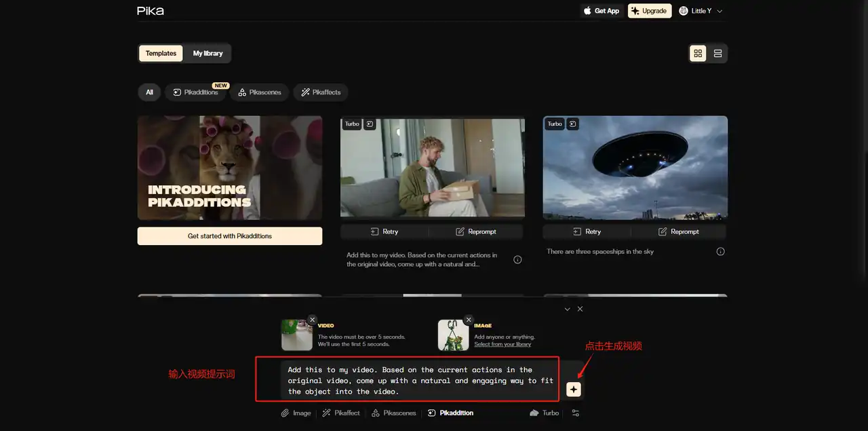Click Select from your library link
The height and width of the screenshot is (431, 868).
[502, 344]
